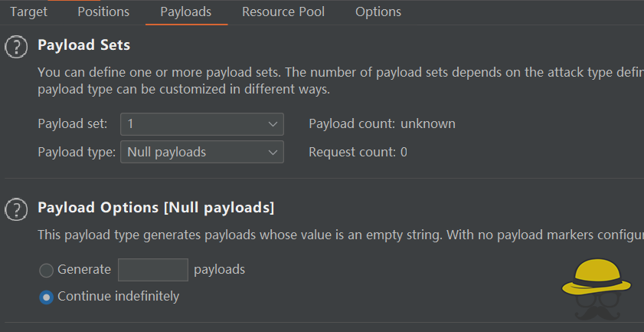Go to the Resource Pool tab
The image size is (644, 332).
click(283, 12)
